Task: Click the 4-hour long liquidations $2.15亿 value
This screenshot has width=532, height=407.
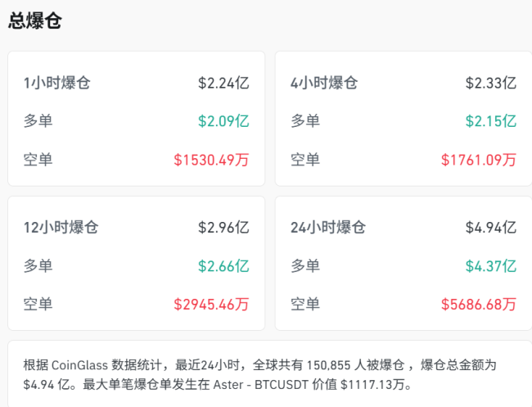Action: [x=491, y=121]
